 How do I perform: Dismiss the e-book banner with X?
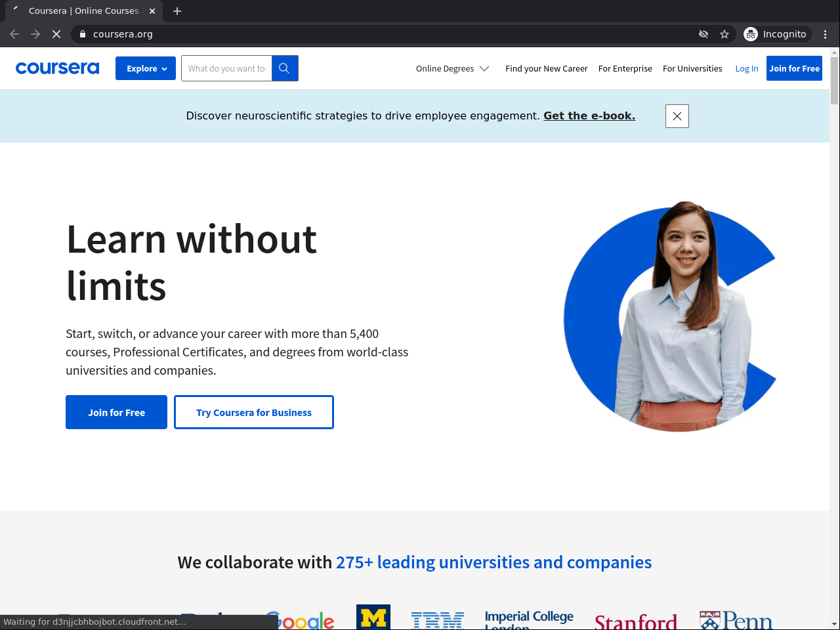pos(677,116)
